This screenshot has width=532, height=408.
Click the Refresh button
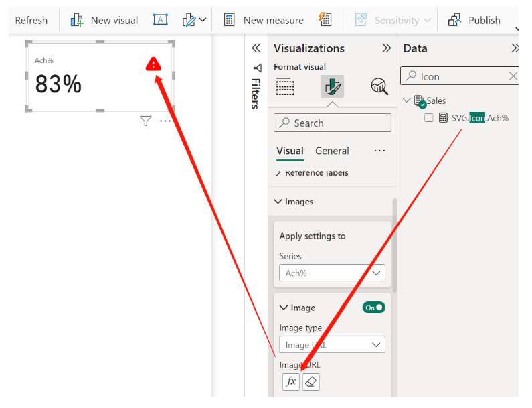(31, 20)
